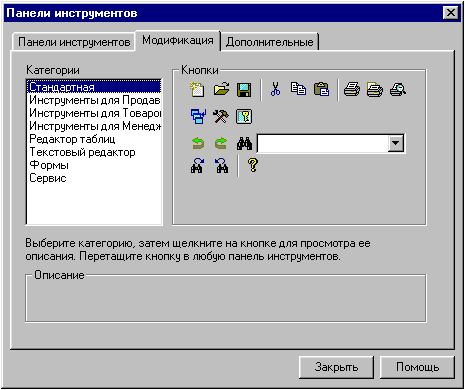This screenshot has height=390, width=465.
Task: Click the Undo green arrow icon
Action: pos(198,144)
